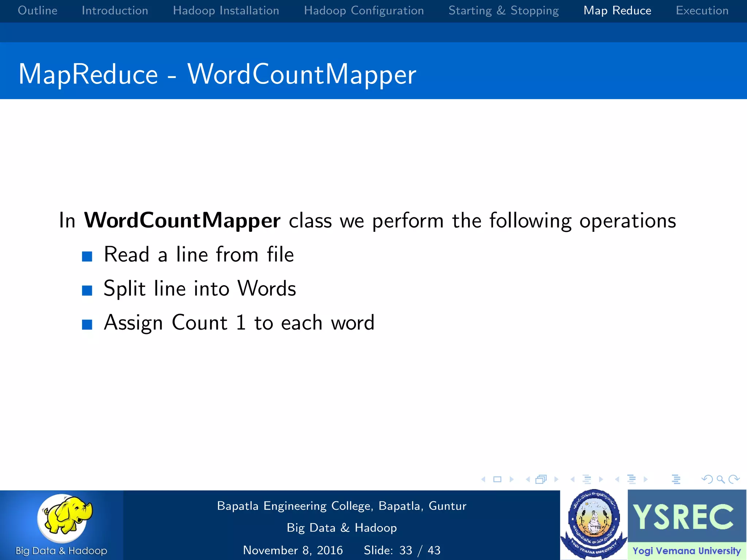Click Big Data & Hadoop caption under elephant

[61, 551]
